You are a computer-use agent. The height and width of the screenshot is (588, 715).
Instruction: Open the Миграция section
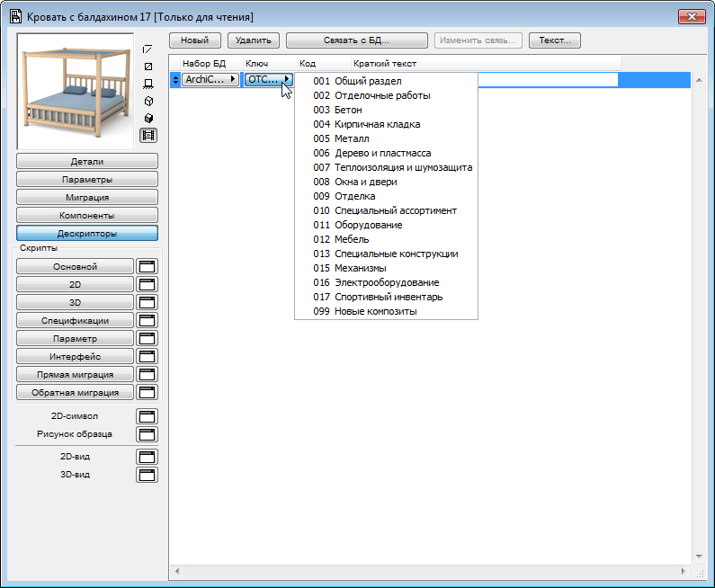(87, 198)
